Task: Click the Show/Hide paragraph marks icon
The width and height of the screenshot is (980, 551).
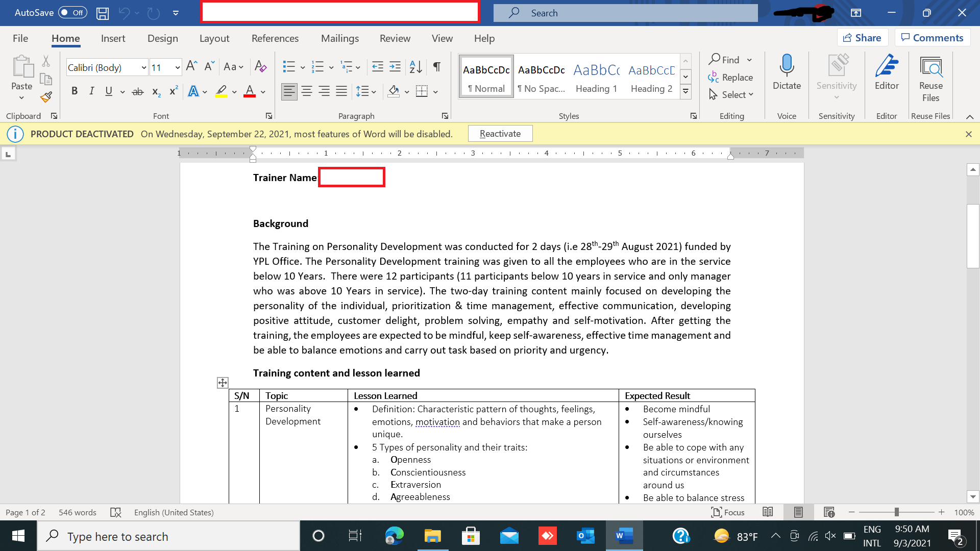Action: 437,66
